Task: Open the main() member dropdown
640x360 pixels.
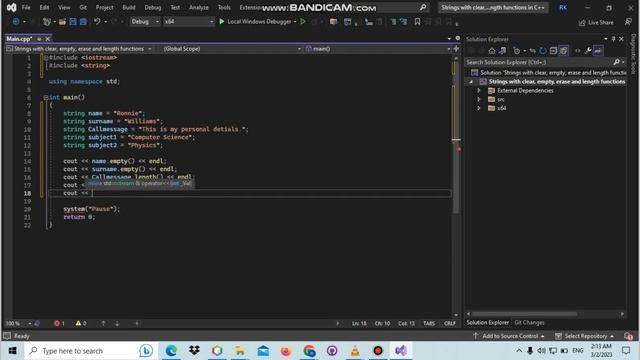Action: pyautogui.click(x=378, y=49)
